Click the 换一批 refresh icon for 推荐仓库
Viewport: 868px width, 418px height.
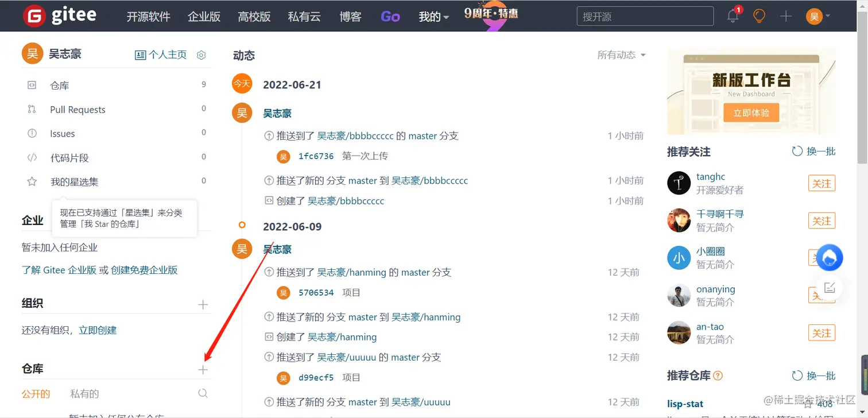click(797, 376)
